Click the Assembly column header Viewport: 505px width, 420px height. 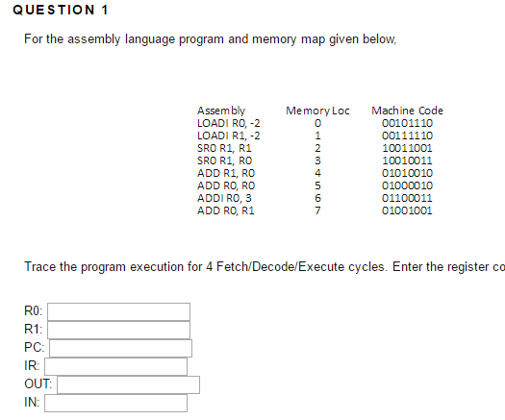pyautogui.click(x=221, y=111)
